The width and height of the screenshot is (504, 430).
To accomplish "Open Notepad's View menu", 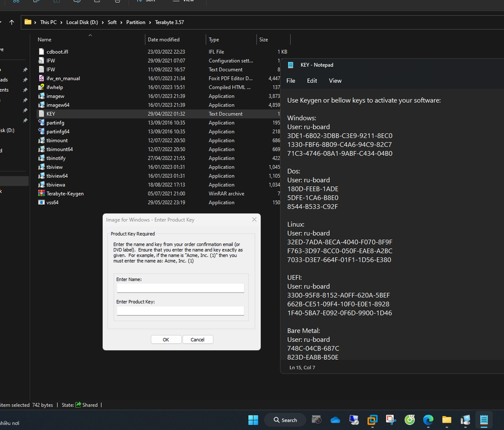I will coord(335,81).
